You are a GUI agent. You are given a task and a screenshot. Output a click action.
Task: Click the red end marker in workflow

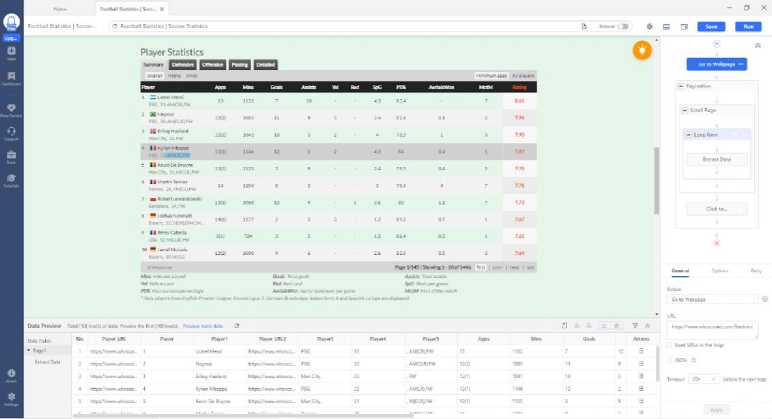point(716,243)
